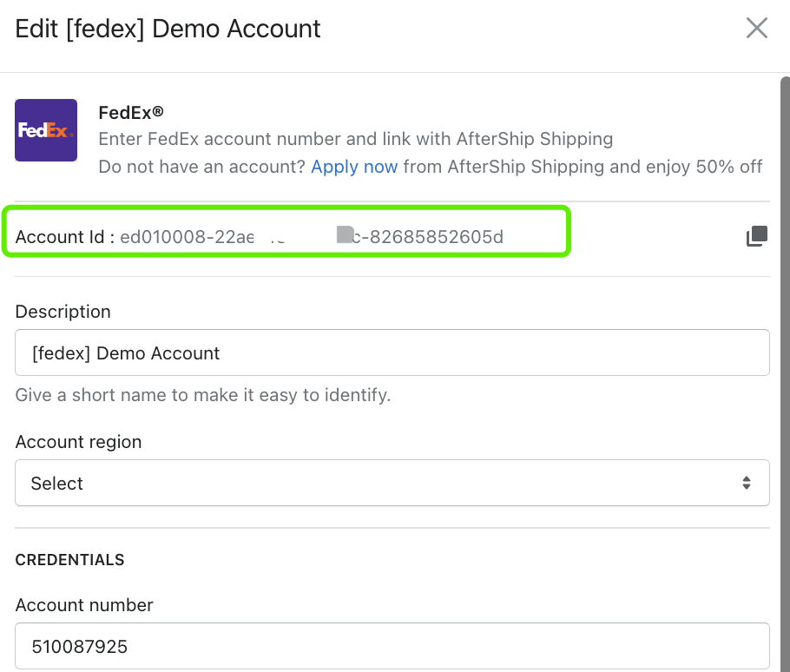Click the FedEx® carrier heading

click(x=131, y=113)
